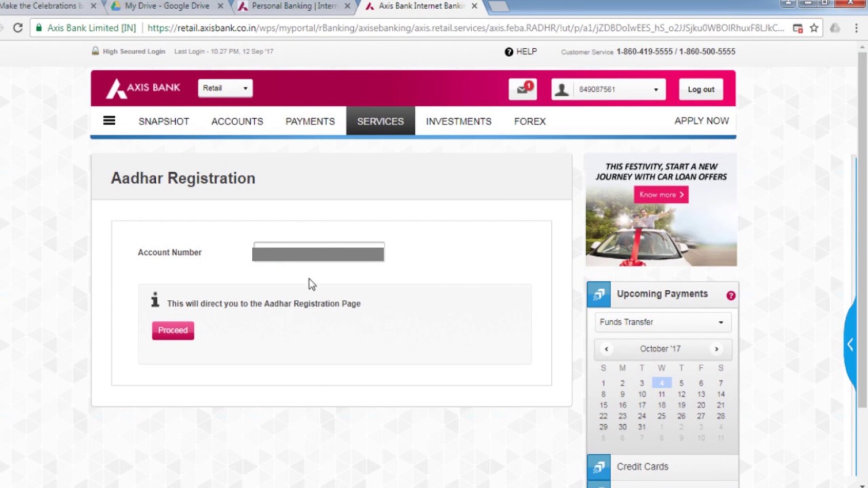Switch to My Drive - Google Drive tab

(166, 6)
